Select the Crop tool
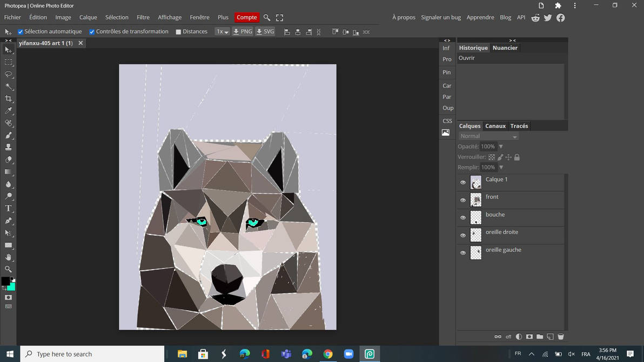The image size is (644, 362). (8, 98)
